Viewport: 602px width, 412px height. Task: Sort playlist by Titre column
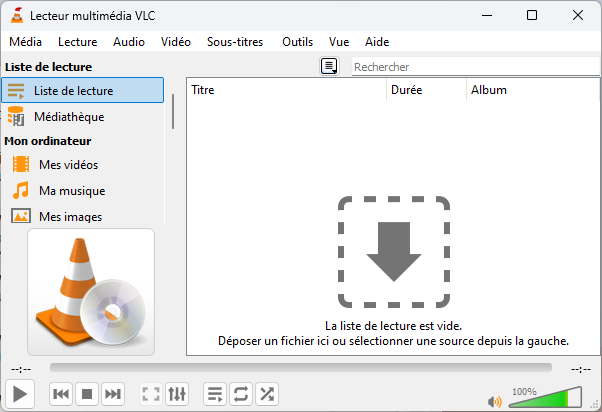[x=287, y=90]
